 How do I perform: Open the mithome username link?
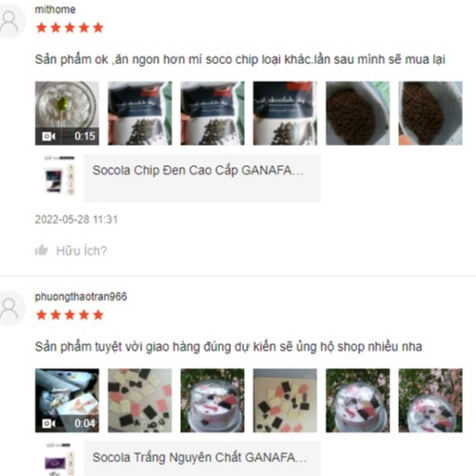click(55, 9)
